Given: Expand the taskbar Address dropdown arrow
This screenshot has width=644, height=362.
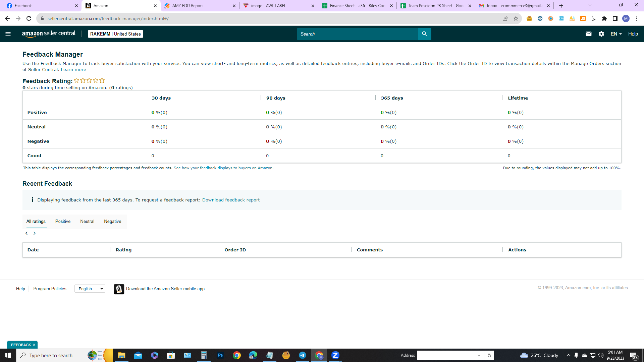Looking at the screenshot, I should 479,355.
